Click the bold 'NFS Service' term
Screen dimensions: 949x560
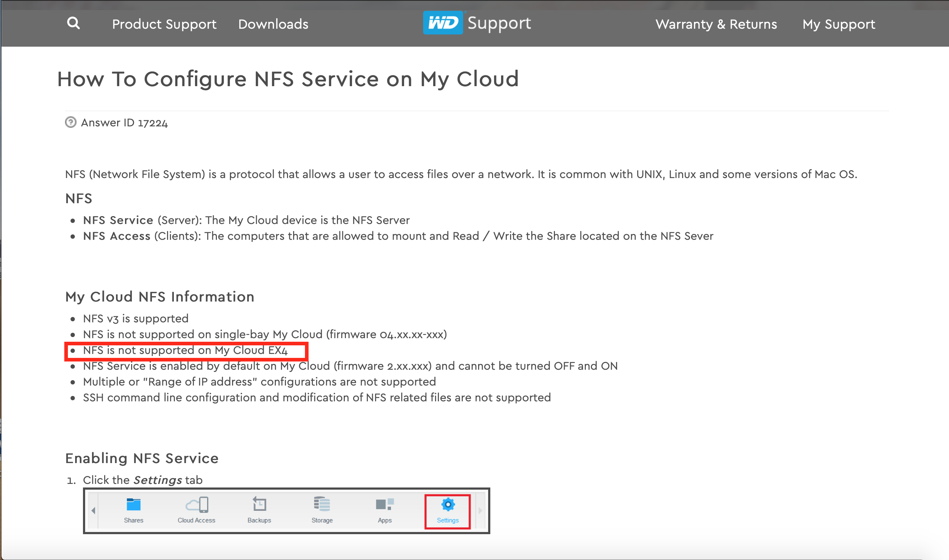[118, 220]
